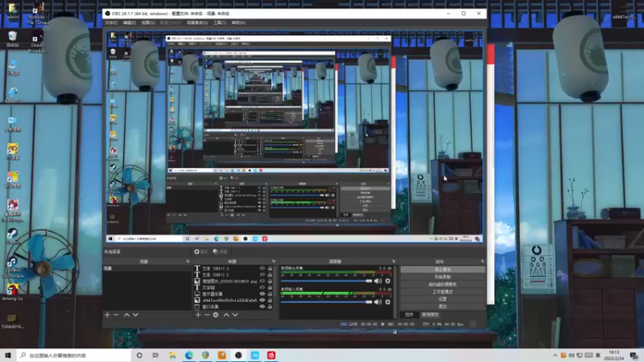Open the 编辑(E) Edit menu
Image resolution: width=644 pixels, height=362 pixels.
[130, 23]
